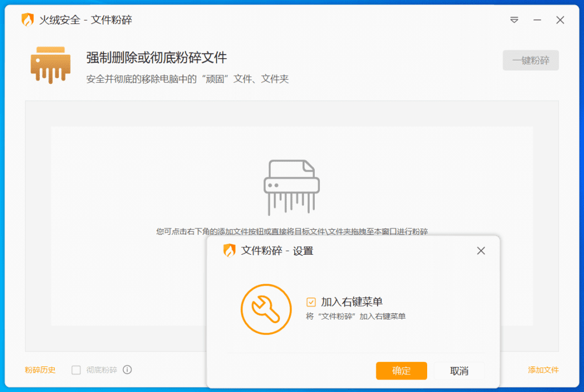Click the 文件粉碎 - 设置 dialog title
This screenshot has height=392, width=584.
[x=277, y=251]
